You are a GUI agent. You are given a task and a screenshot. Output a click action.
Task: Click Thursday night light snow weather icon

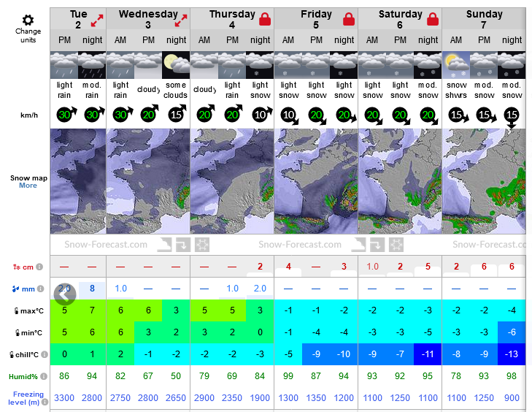[x=260, y=65]
